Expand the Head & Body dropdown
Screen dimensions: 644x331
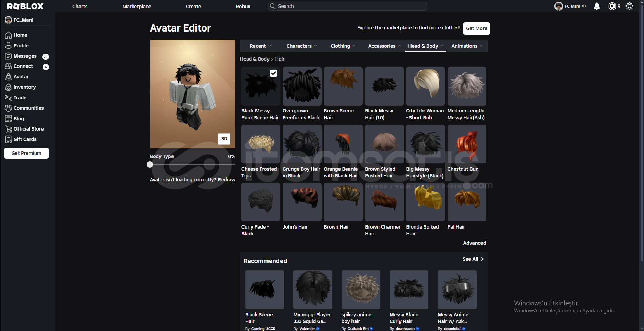coord(426,46)
